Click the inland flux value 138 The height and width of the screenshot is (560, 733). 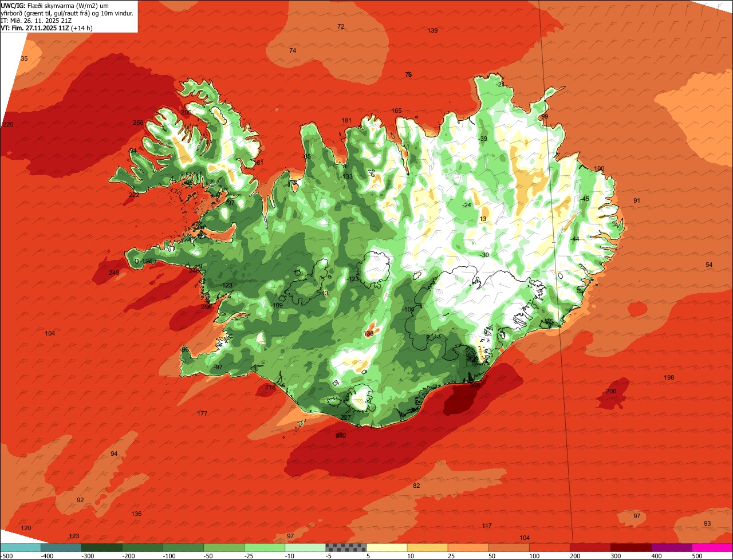click(369, 333)
